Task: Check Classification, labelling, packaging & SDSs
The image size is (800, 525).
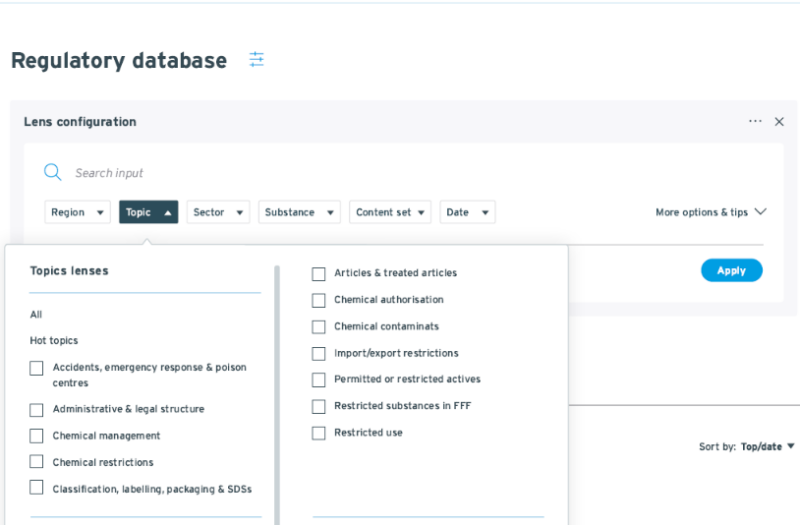Action: point(36,488)
